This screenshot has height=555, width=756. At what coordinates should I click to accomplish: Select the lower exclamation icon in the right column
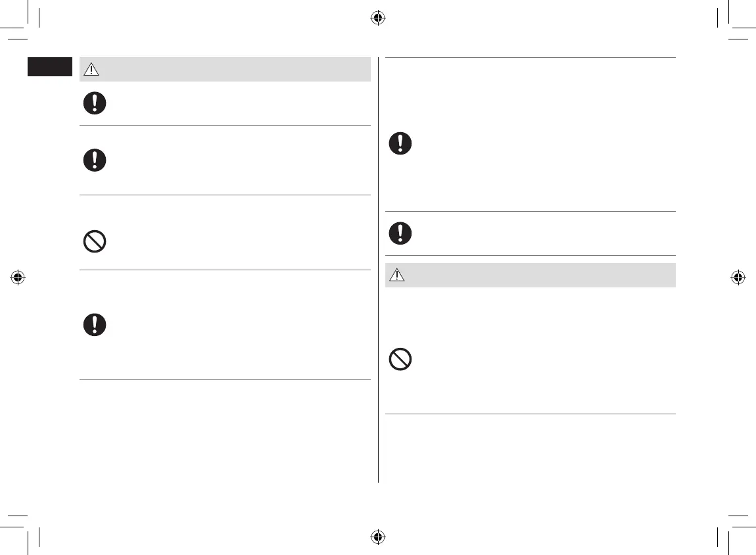400,233
